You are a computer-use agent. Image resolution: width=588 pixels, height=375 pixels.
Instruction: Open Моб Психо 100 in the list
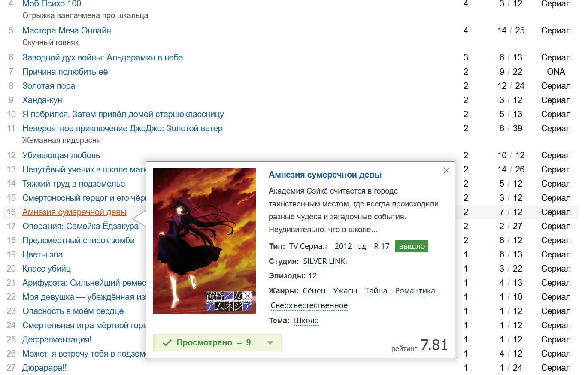point(52,4)
